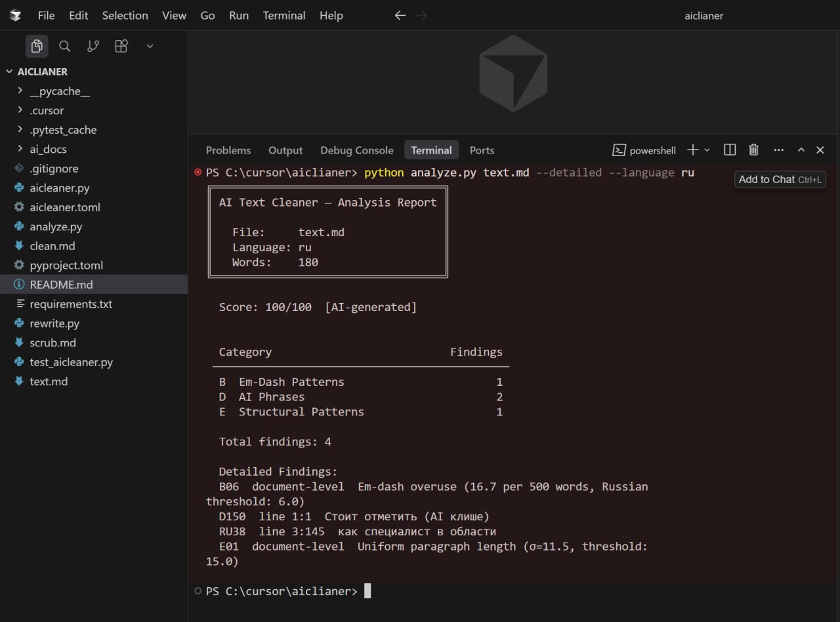Close the terminal panel with X
This screenshot has width=840, height=622.
[x=820, y=150]
